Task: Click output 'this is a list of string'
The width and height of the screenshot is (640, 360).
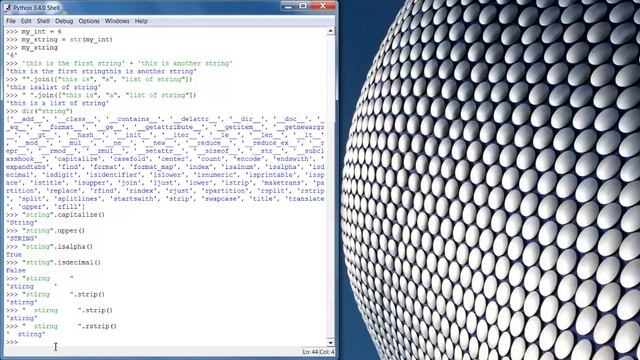Action: tap(58, 103)
